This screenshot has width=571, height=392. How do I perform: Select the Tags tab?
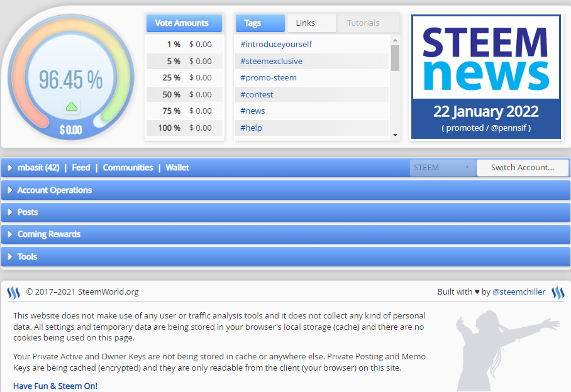[260, 23]
